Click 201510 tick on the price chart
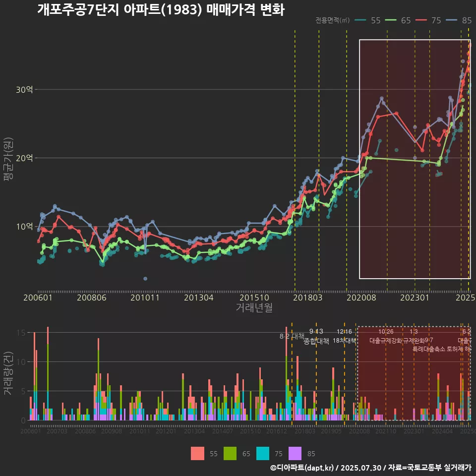Viewport: 476px width, 476px height. [254, 297]
